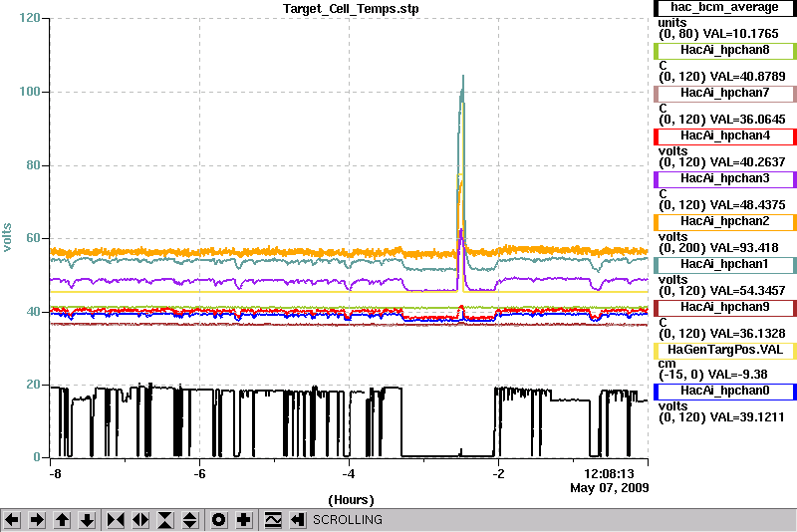Click the 'May 07, 2009' date label
This screenshot has width=797, height=532.
pos(610,488)
